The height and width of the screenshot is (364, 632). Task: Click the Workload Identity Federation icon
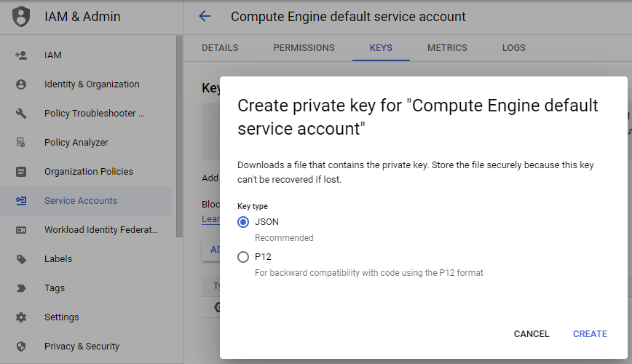21,230
